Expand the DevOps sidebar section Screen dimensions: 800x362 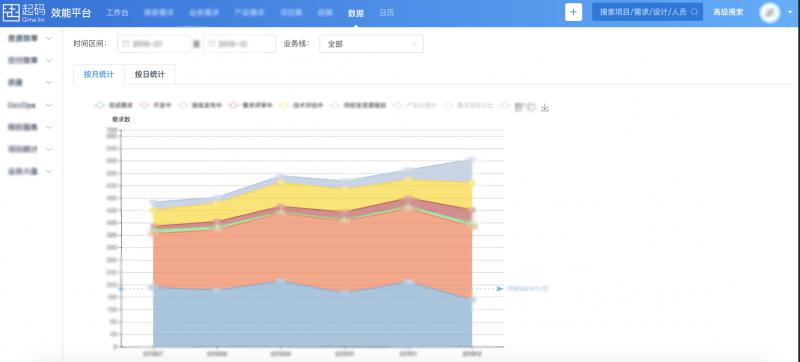pos(30,105)
